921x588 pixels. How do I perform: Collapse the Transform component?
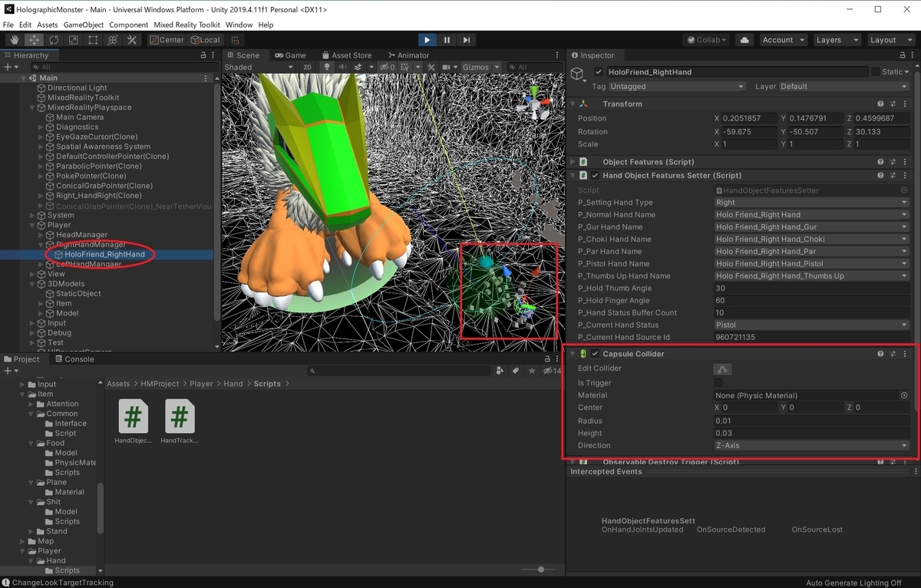(573, 104)
